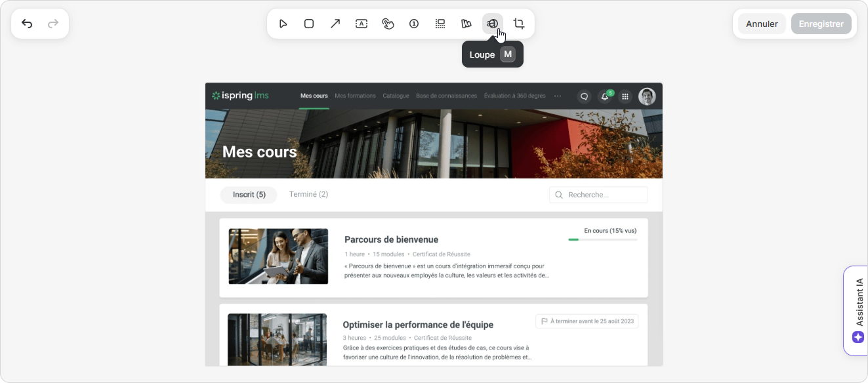Image resolution: width=868 pixels, height=383 pixels.
Task: Choose the highlighter marker tool
Action: point(466,24)
